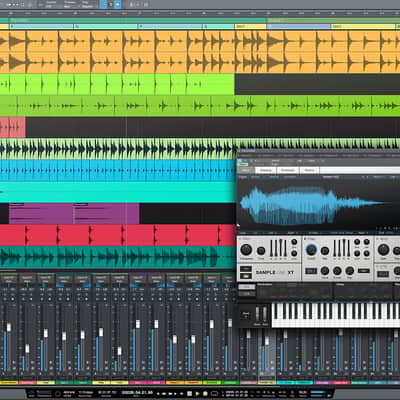Click the Drive knob in the filter's lower row
The image size is (400, 400).
click(x=325, y=271)
